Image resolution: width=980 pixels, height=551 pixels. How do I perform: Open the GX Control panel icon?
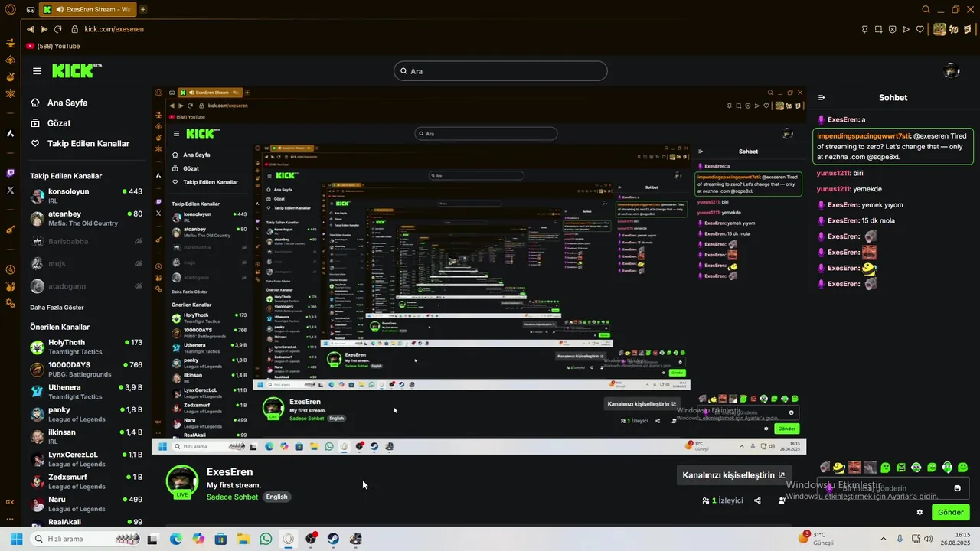[x=11, y=502]
